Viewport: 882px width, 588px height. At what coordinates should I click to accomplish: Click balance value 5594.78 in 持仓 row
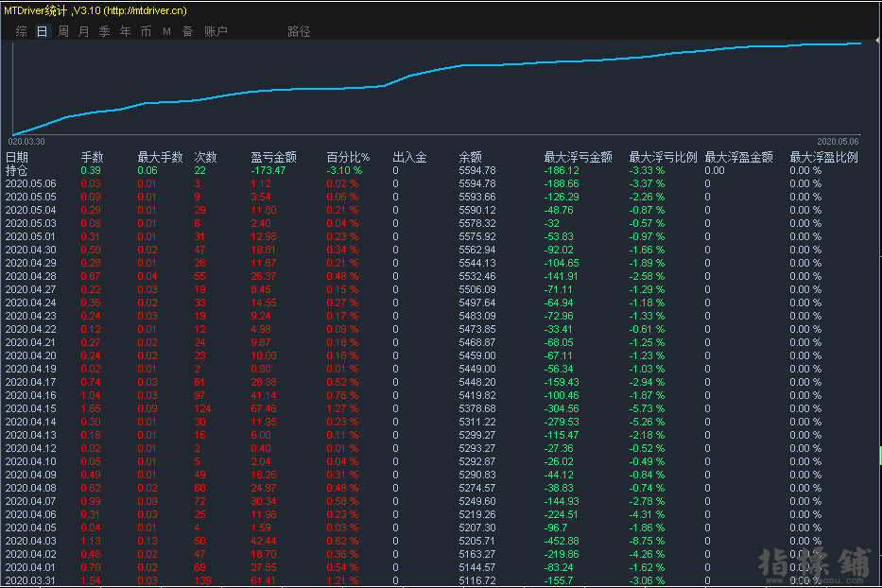477,170
